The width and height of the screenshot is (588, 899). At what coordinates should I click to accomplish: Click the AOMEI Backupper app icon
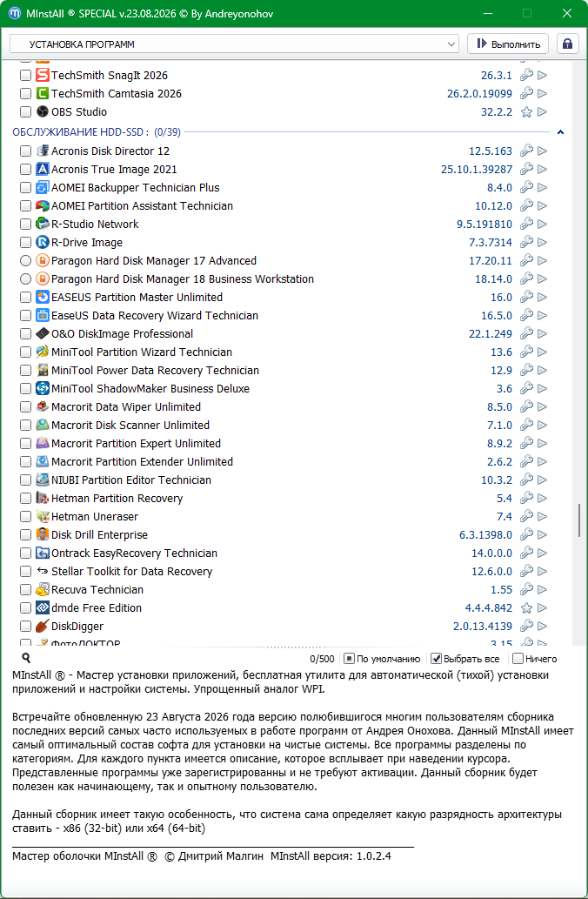(x=42, y=187)
